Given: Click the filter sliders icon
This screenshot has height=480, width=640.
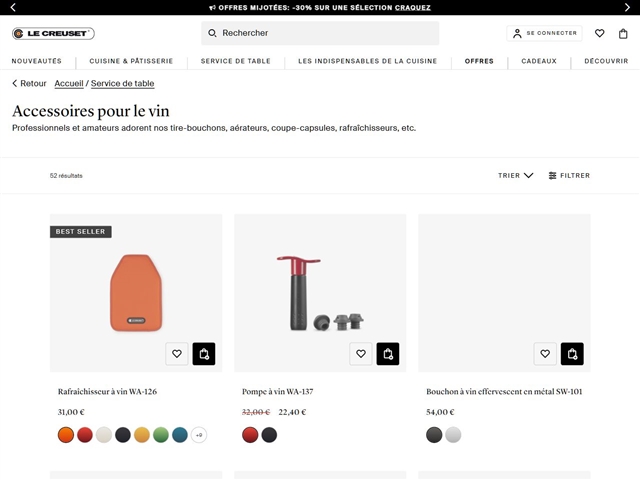Looking at the screenshot, I should pos(552,176).
